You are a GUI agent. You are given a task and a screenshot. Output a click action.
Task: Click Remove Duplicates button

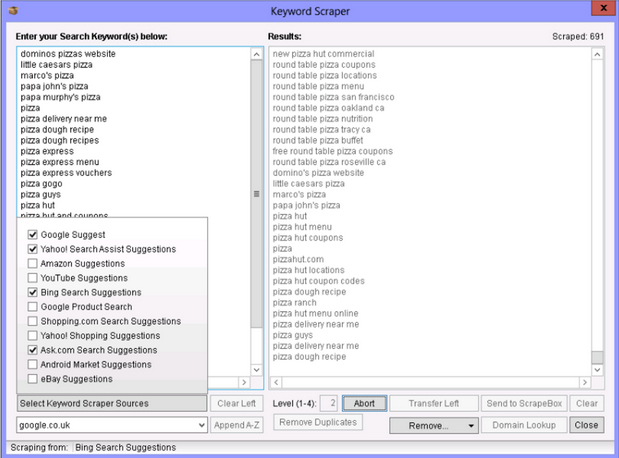coord(318,422)
